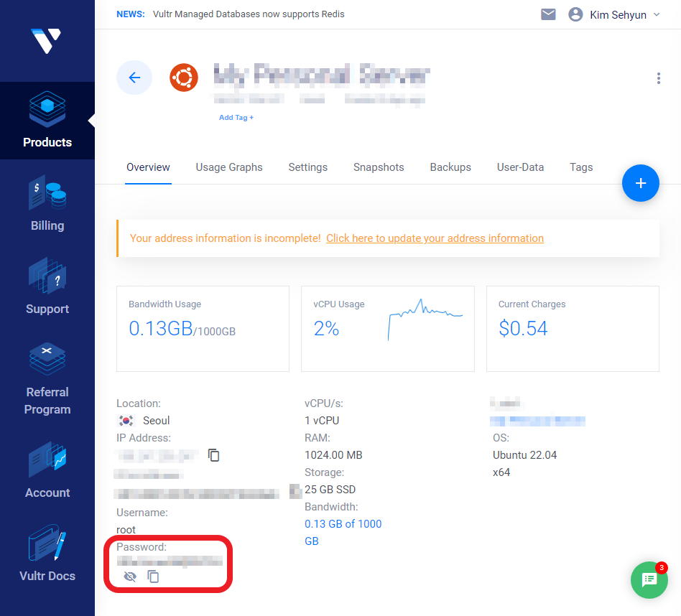
Task: Click the Vultr logo in the sidebar
Action: coord(45,40)
